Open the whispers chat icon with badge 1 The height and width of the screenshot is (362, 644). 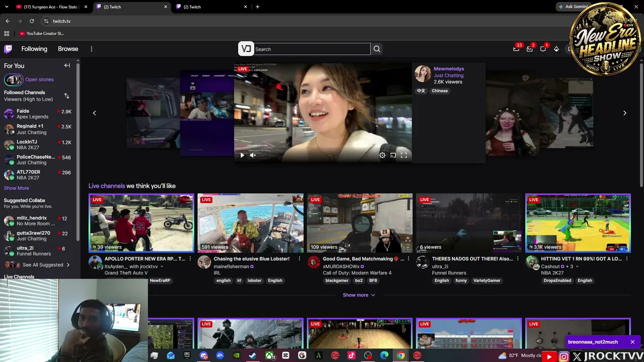pyautogui.click(x=543, y=49)
